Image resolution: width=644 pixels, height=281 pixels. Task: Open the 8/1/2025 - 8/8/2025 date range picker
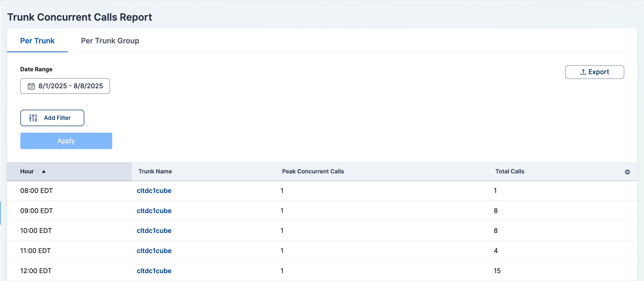65,86
